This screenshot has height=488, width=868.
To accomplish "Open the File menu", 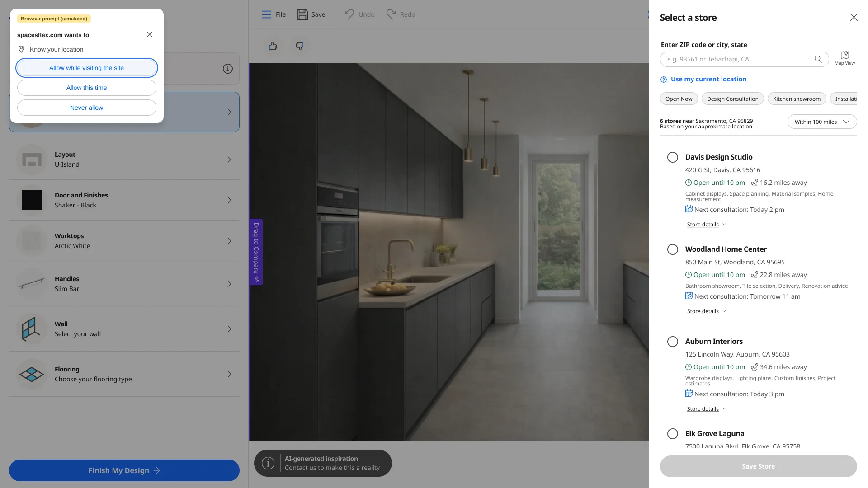I will pos(274,14).
